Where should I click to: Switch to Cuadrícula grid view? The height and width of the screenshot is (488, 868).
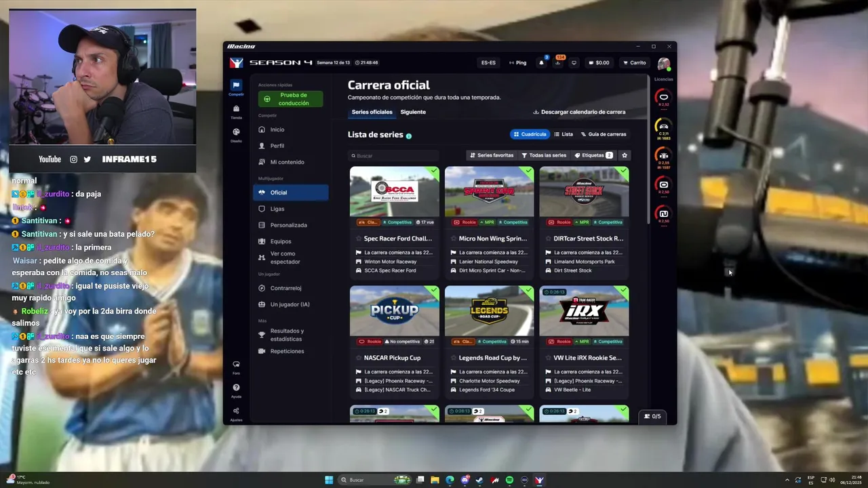(x=530, y=134)
